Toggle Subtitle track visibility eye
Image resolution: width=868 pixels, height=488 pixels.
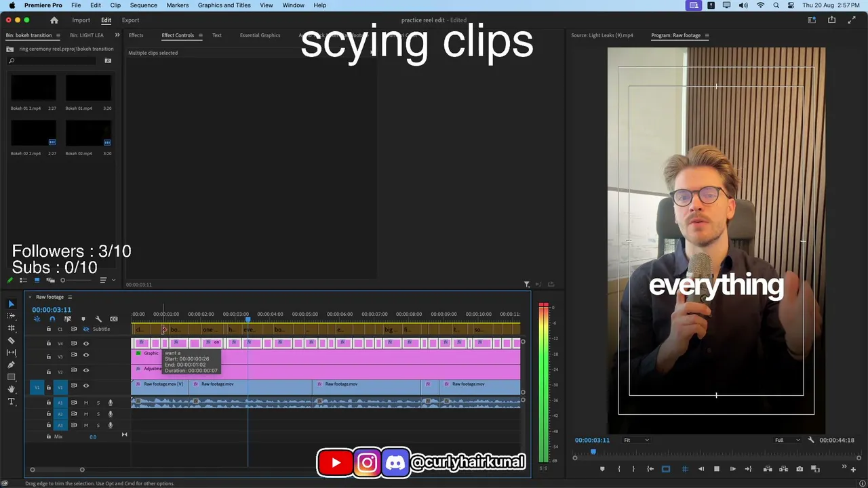86,329
